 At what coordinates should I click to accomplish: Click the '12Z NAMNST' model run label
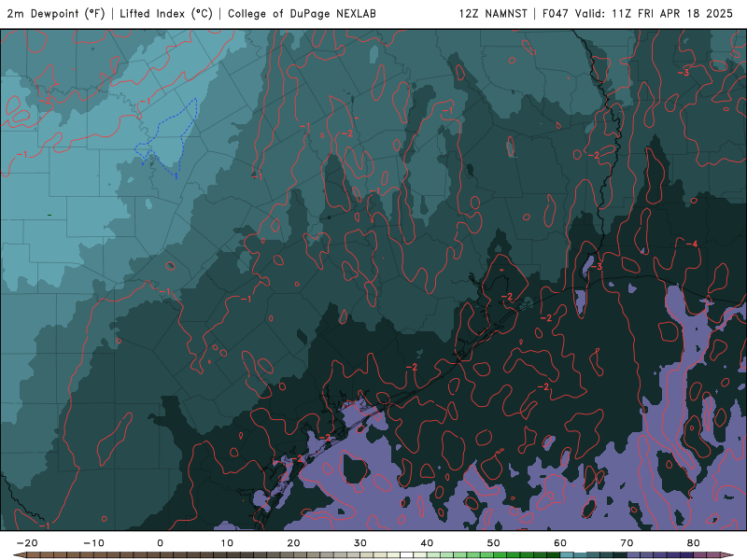pos(493,13)
